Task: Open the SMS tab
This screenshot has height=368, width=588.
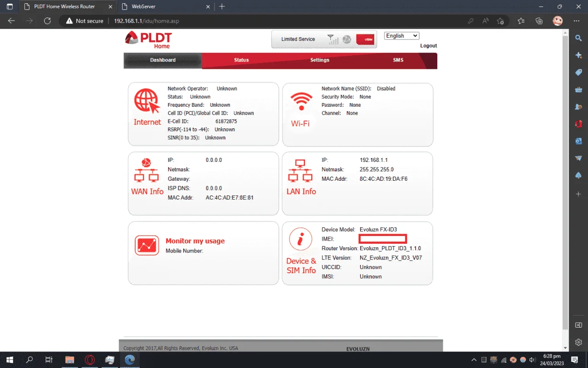Action: 398,60
